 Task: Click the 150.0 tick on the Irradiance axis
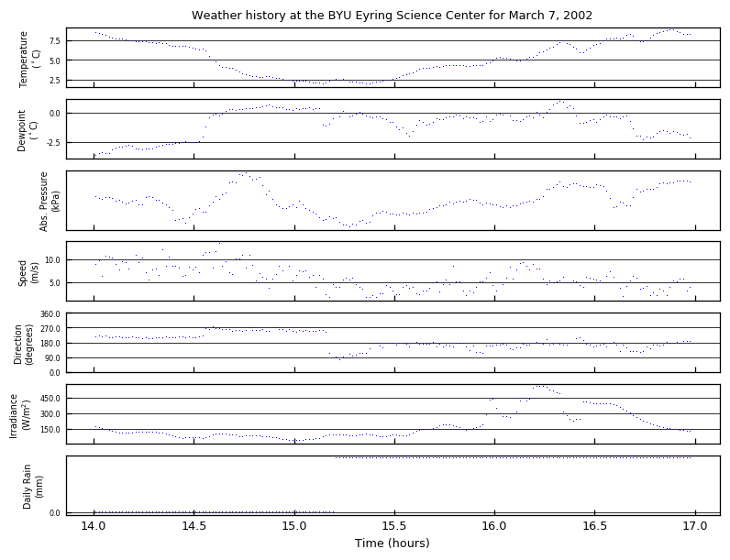pyautogui.click(x=50, y=430)
